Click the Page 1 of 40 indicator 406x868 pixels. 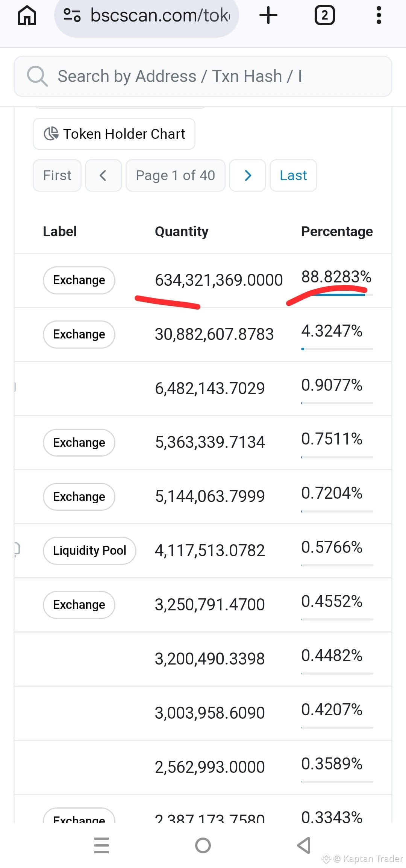coord(175,175)
